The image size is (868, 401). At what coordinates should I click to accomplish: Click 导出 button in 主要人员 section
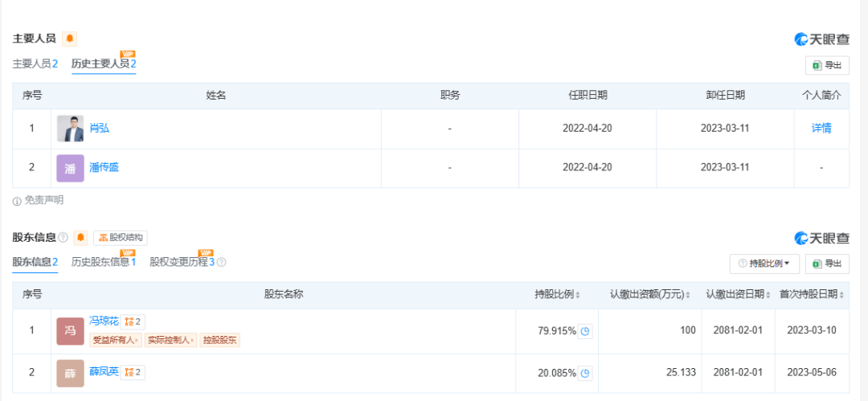point(827,66)
